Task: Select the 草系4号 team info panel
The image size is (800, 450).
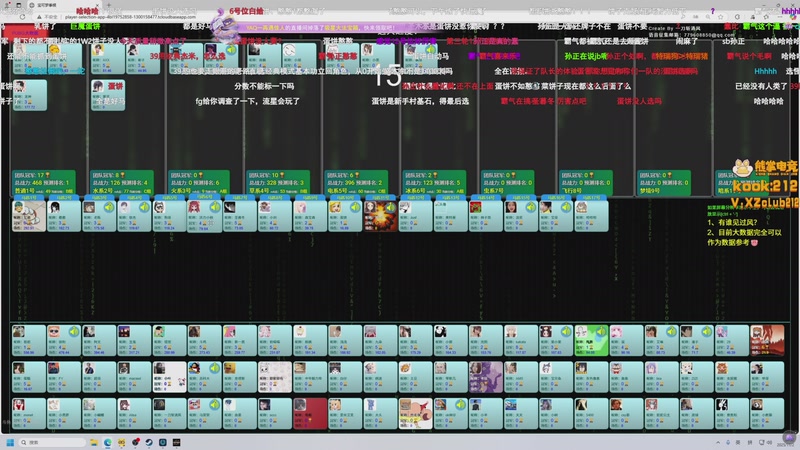Action: point(278,183)
